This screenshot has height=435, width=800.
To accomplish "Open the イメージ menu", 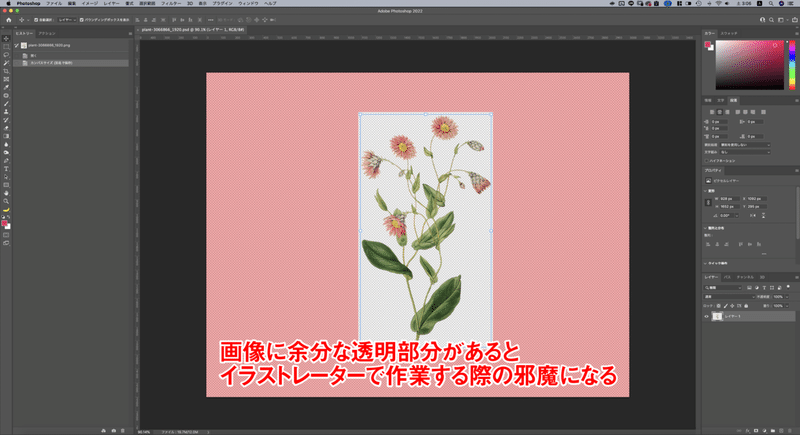I will (90, 3).
